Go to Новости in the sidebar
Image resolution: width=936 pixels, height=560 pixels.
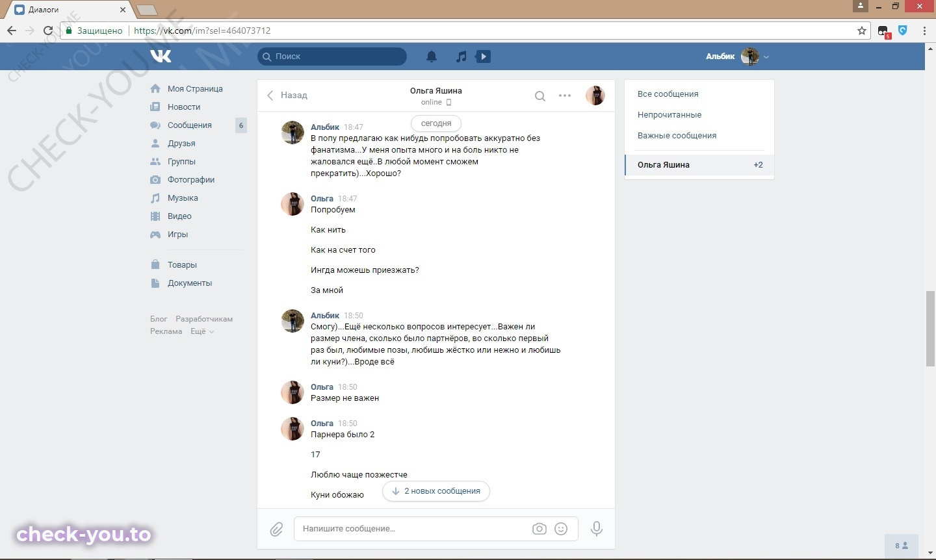tap(184, 107)
